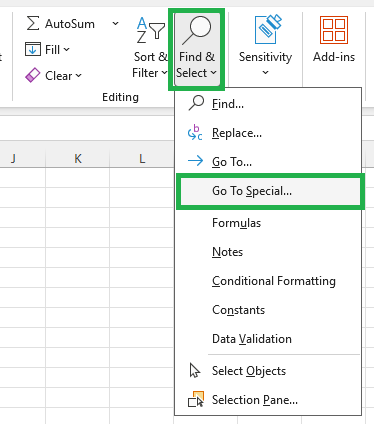
Task: Select Formulas from the menu
Action: pyautogui.click(x=268, y=223)
